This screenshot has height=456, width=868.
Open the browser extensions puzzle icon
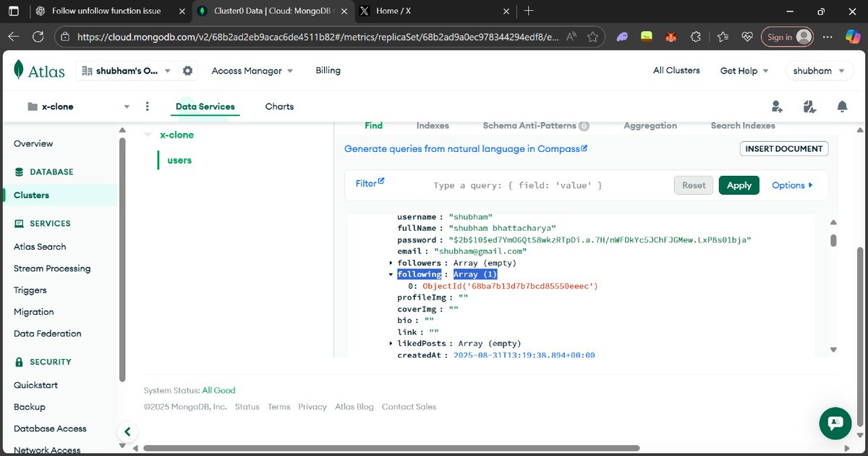[x=695, y=37]
